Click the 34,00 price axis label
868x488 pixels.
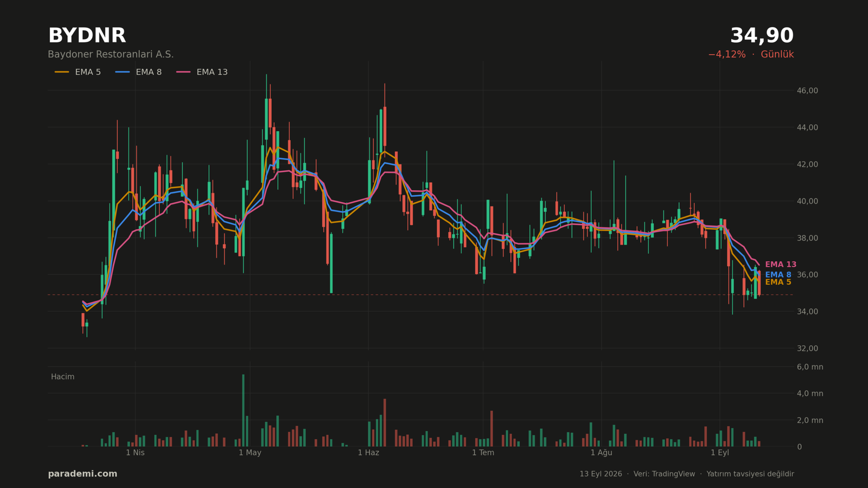point(807,312)
